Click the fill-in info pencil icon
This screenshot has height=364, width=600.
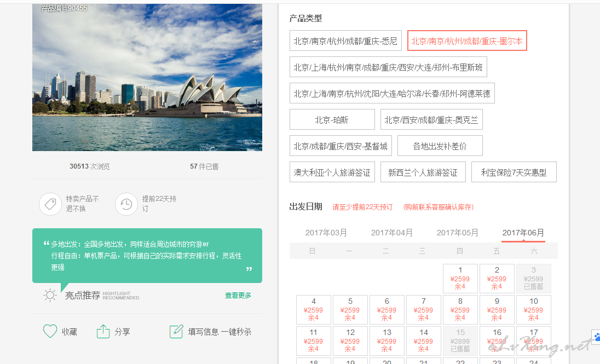coord(176,331)
